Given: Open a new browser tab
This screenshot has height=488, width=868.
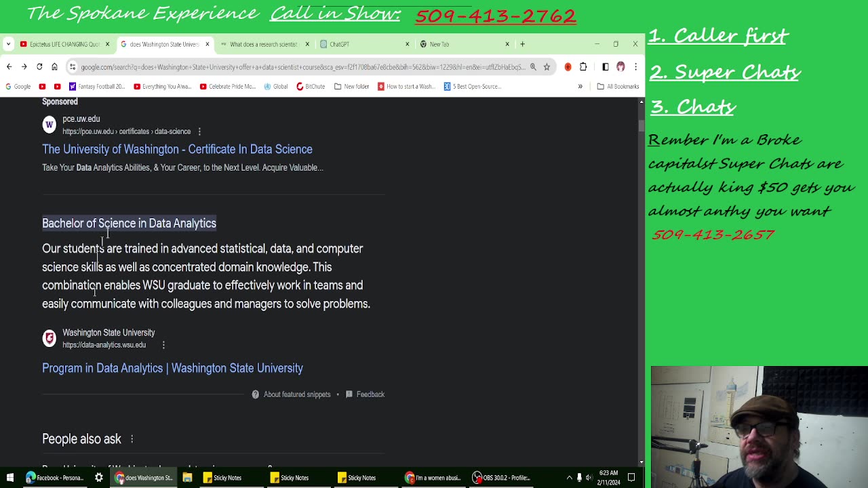Looking at the screenshot, I should pyautogui.click(x=522, y=44).
